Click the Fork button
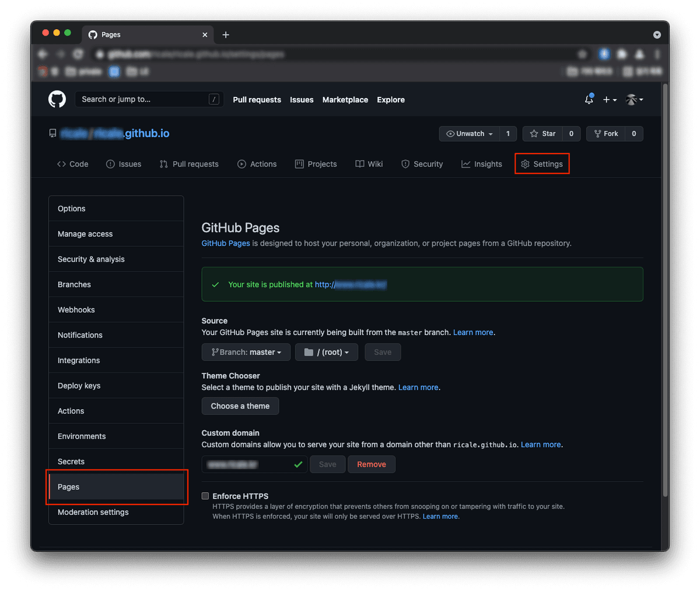Image resolution: width=700 pixels, height=592 pixels. [606, 134]
